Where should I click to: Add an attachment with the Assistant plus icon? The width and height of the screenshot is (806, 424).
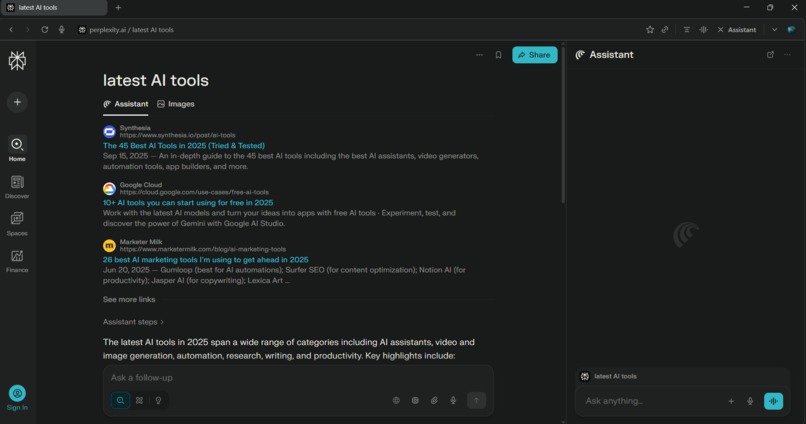click(x=731, y=401)
